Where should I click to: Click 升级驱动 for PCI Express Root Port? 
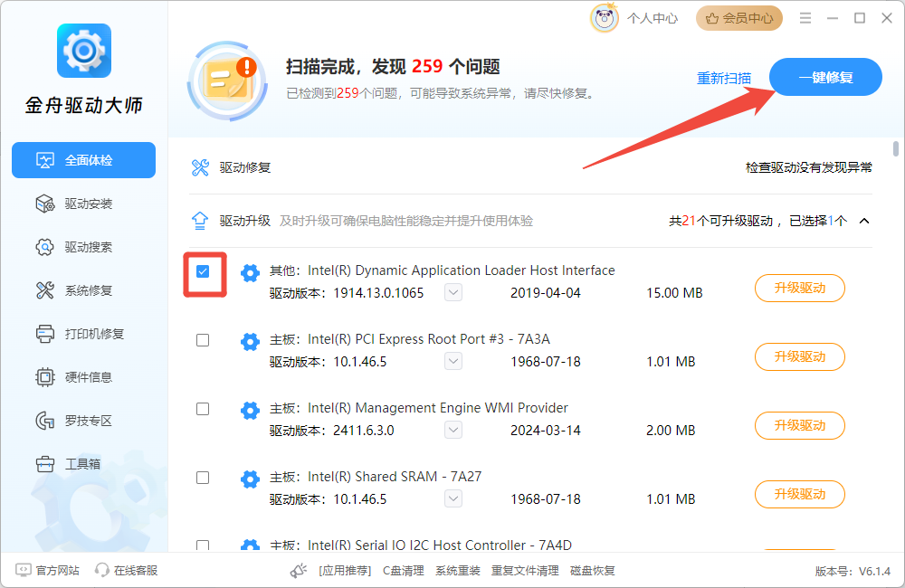point(800,356)
